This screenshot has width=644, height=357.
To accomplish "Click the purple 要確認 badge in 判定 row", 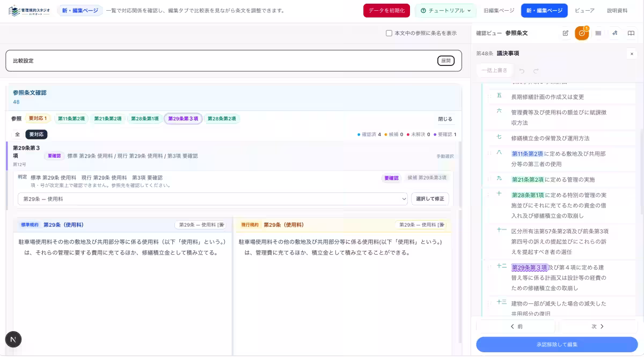I will coord(392,178).
